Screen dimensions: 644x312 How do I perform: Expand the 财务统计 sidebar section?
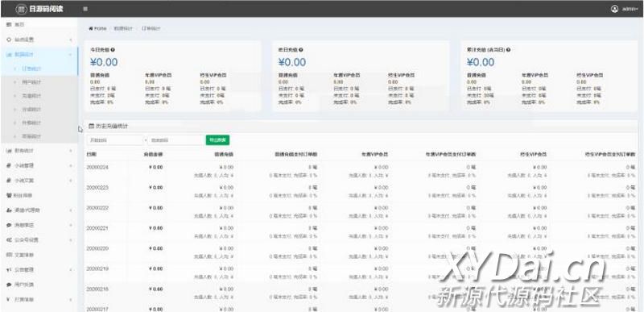point(39,151)
